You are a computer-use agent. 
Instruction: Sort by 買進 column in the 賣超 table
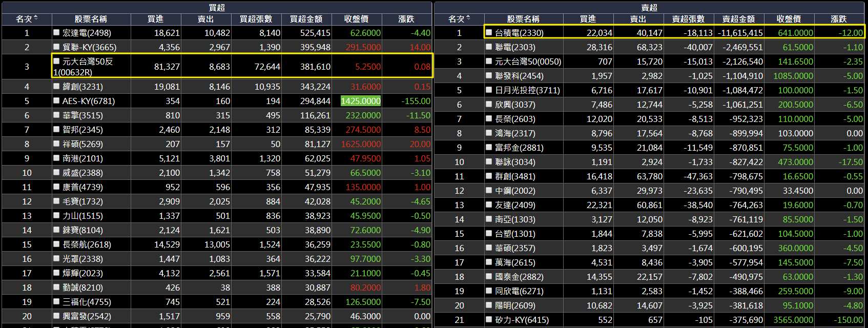point(588,19)
